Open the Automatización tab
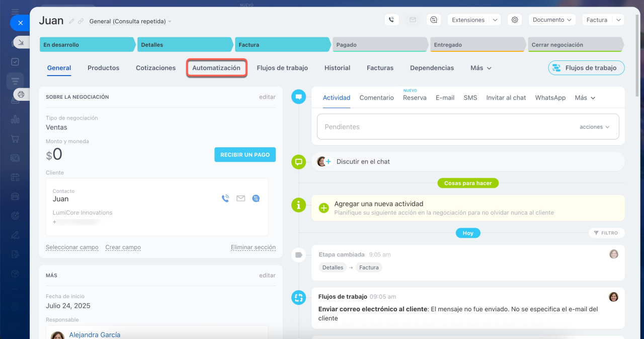The image size is (644, 339). pyautogui.click(x=216, y=68)
